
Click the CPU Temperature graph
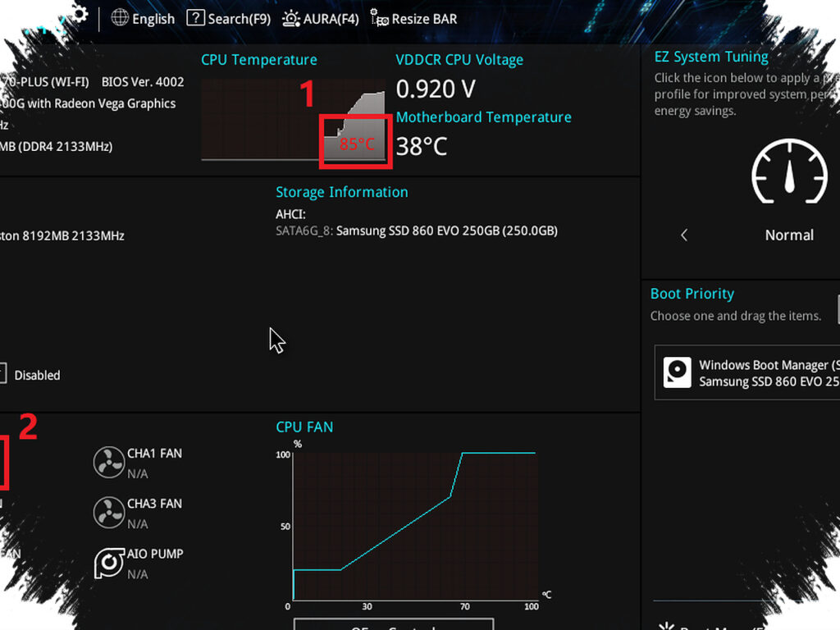293,120
